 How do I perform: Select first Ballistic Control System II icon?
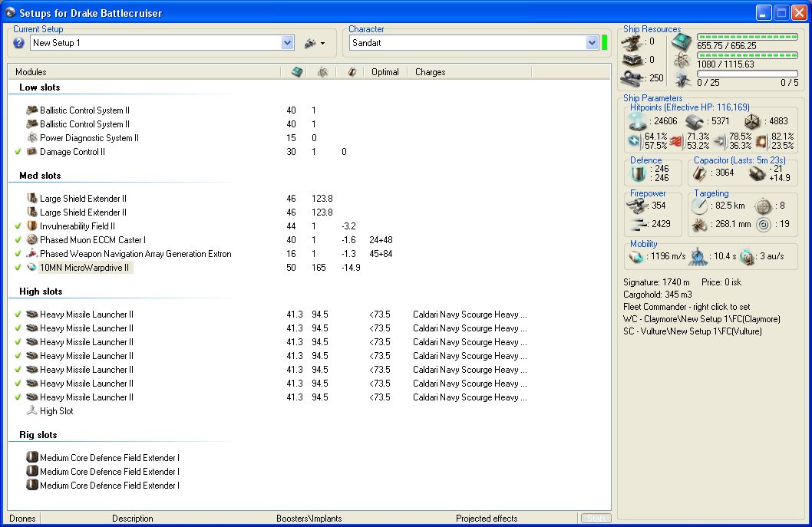(x=32, y=110)
